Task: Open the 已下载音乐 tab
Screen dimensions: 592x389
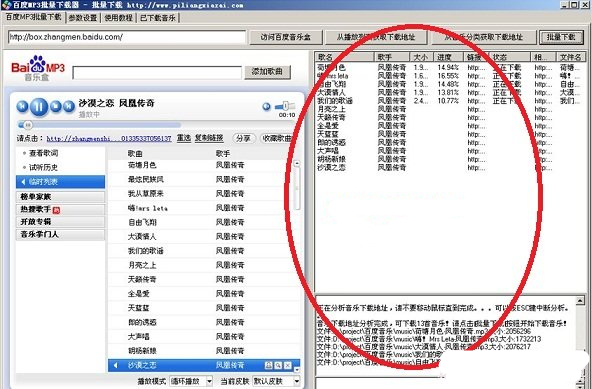Action: [x=158, y=18]
